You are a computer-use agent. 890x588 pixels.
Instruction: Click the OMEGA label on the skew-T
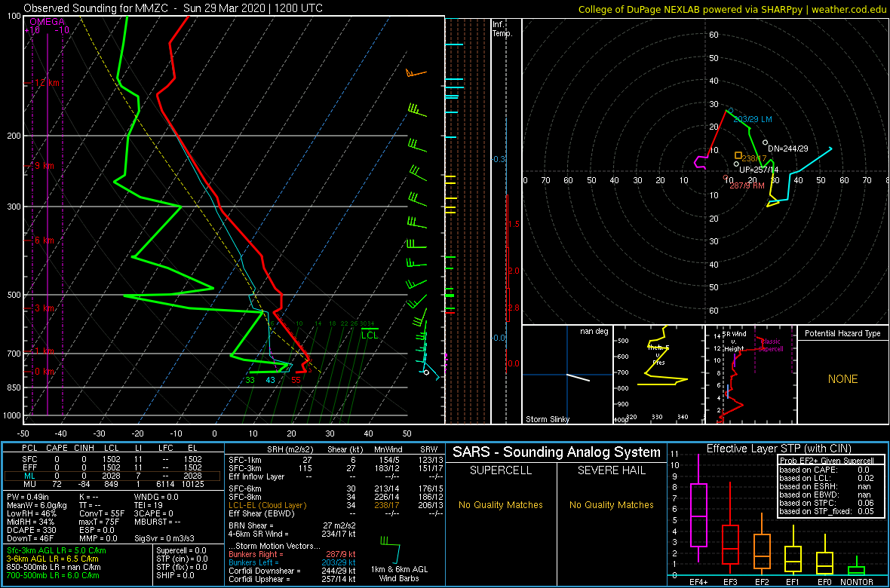tap(47, 22)
